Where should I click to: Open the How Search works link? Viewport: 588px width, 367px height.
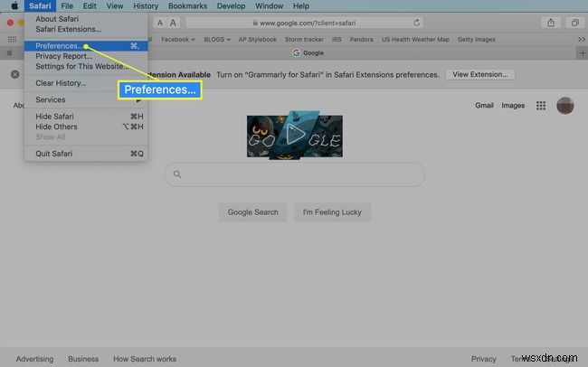(145, 359)
